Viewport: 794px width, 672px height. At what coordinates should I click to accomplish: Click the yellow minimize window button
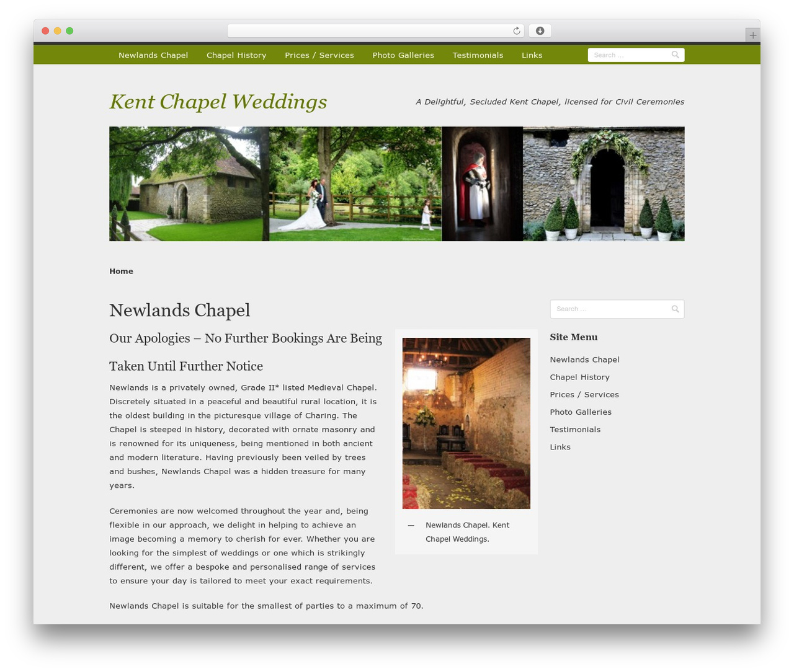(57, 31)
